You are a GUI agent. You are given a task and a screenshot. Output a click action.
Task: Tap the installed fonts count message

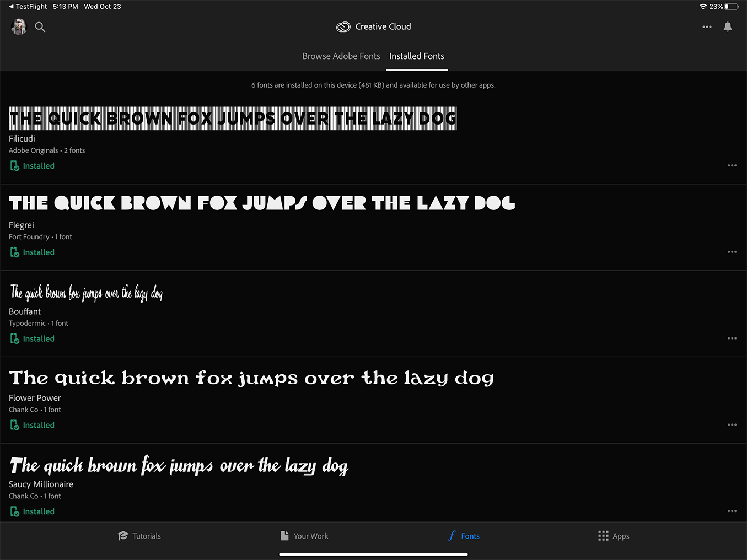pyautogui.click(x=373, y=85)
